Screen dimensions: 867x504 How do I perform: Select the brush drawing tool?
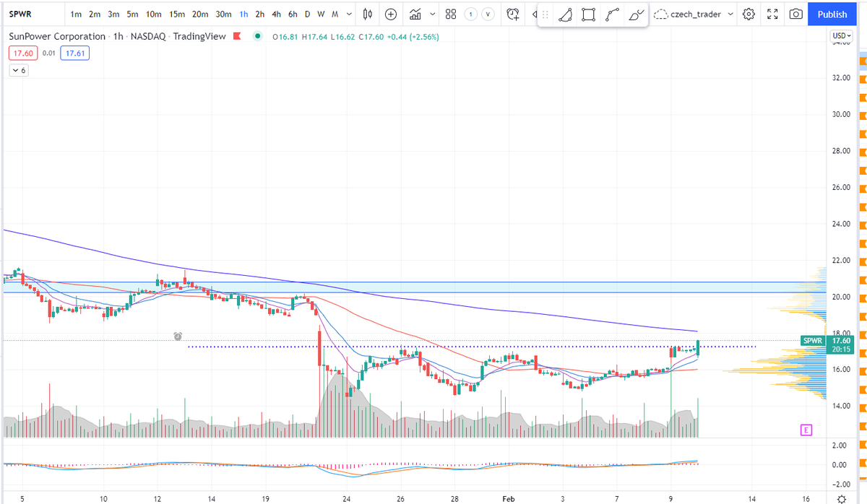[x=636, y=14]
